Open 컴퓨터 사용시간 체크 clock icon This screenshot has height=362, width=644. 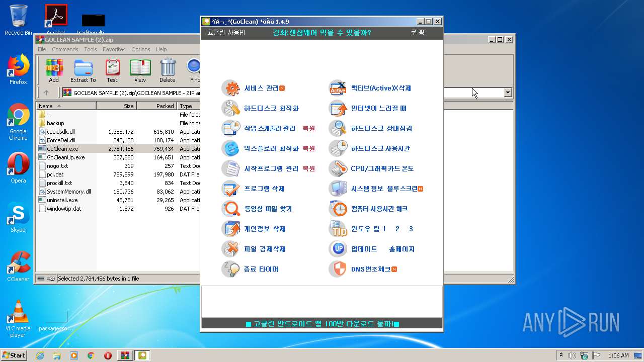pos(338,209)
